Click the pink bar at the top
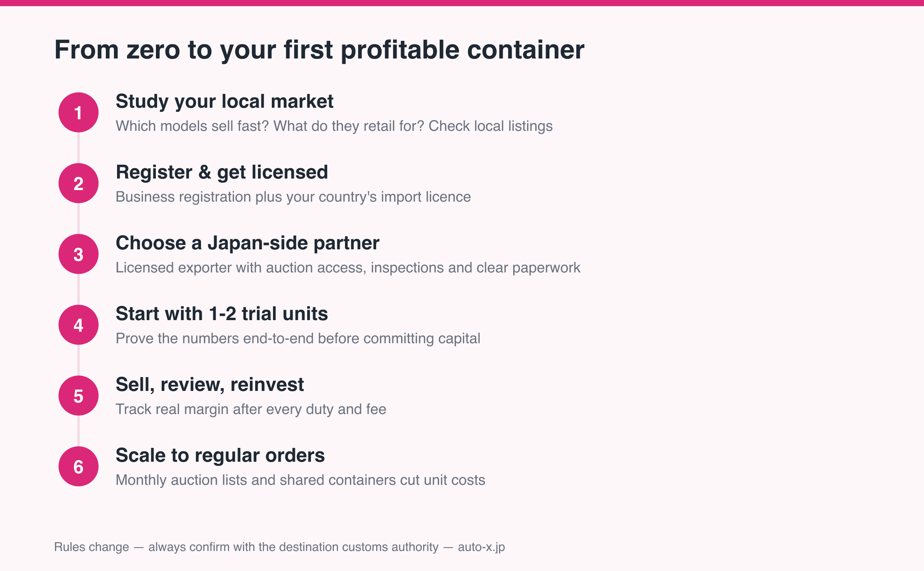The image size is (924, 571). 462,3
